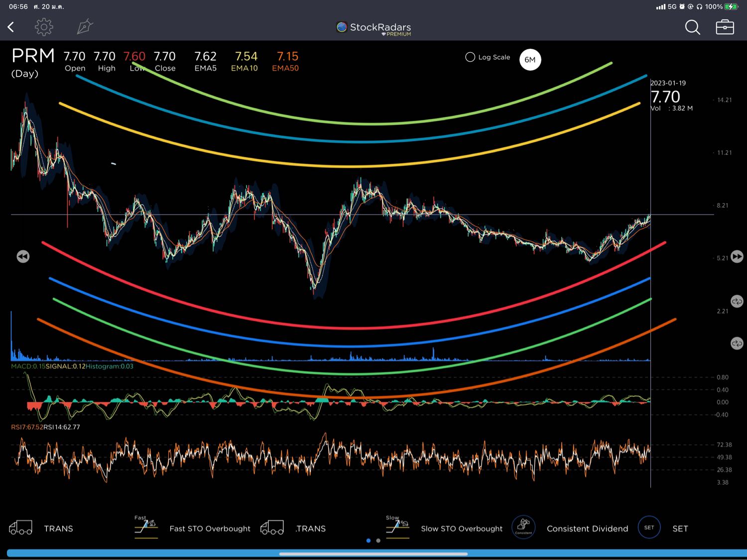The height and width of the screenshot is (560, 747).
Task: Select the pen drawing tool
Action: pos(85,27)
